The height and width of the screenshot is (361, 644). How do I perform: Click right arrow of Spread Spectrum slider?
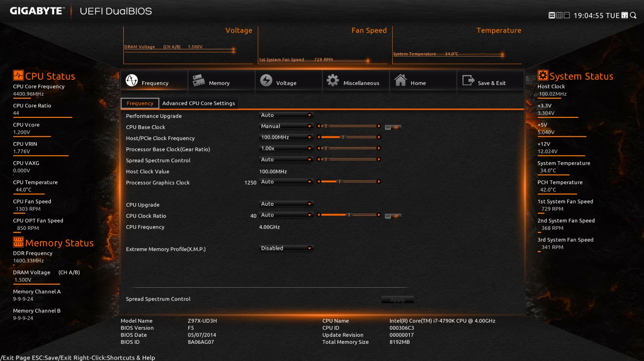tap(379, 159)
